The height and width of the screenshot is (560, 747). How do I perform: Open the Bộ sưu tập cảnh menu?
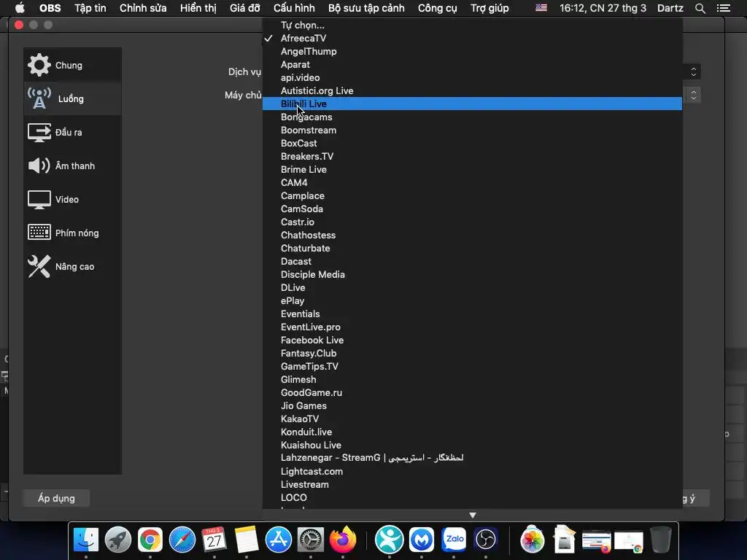(366, 8)
